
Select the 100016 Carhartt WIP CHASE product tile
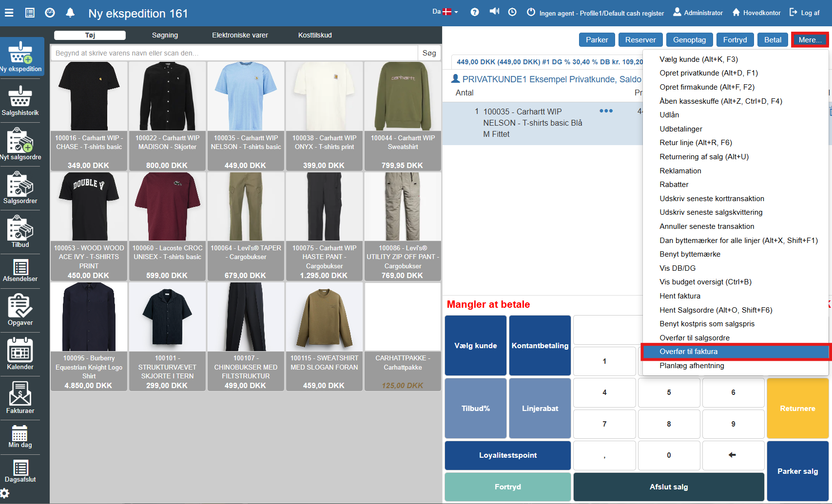tap(89, 116)
